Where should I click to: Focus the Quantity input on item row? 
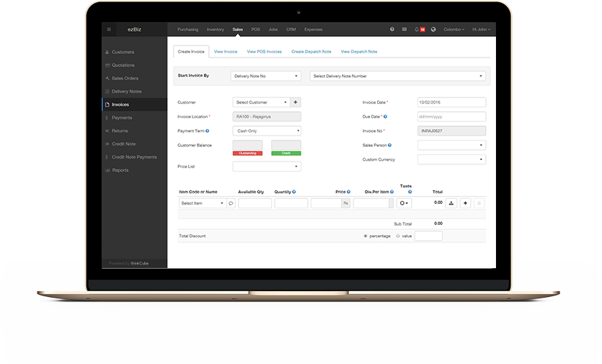pyautogui.click(x=291, y=203)
